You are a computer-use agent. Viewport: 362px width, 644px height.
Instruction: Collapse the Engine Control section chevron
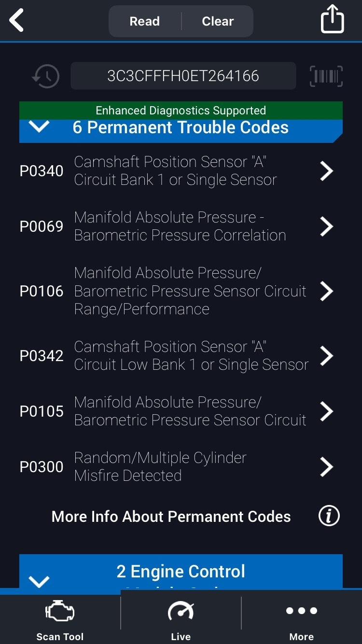point(39,581)
